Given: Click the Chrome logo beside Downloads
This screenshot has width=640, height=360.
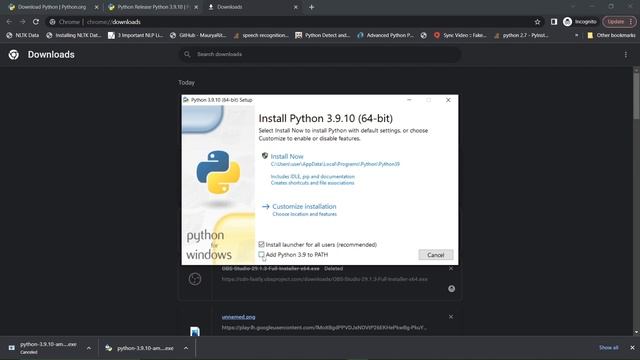Looking at the screenshot, I should 13,54.
